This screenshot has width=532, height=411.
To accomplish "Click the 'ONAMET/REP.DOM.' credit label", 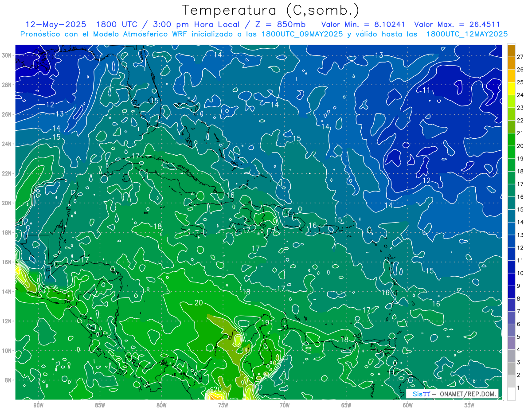I will [469, 394].
